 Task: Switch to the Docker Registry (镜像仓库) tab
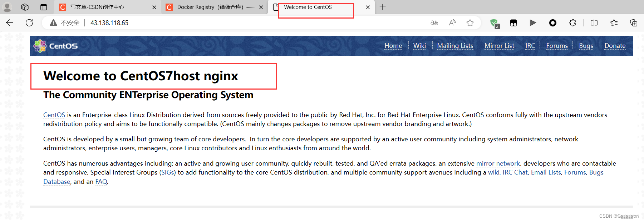[214, 7]
